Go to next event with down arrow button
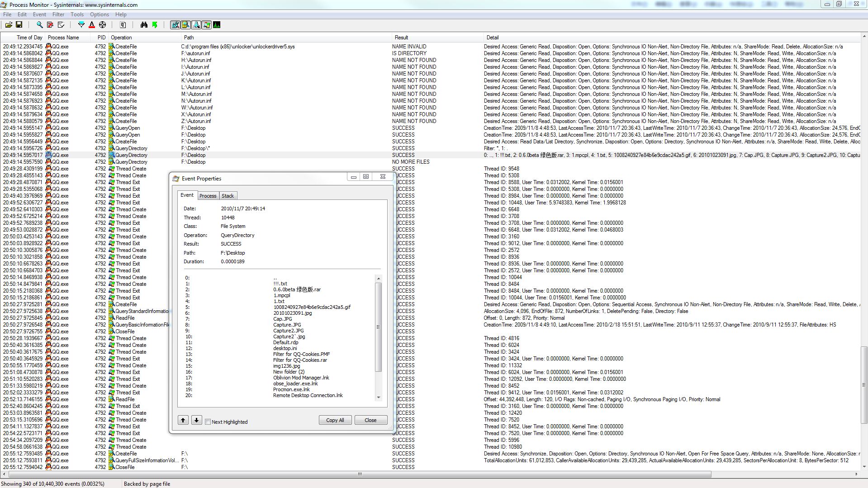Screen dimensions: 868x488 click(196, 420)
